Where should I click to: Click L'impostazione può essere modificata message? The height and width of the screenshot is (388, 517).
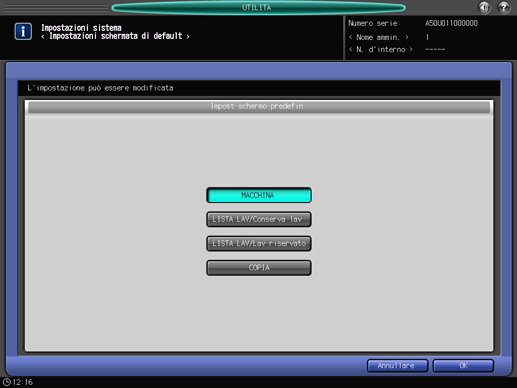click(x=100, y=88)
